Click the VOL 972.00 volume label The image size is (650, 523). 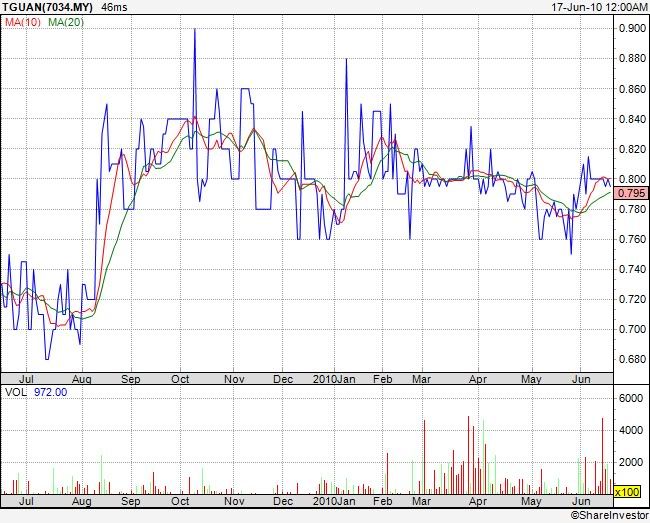[x=35, y=393]
